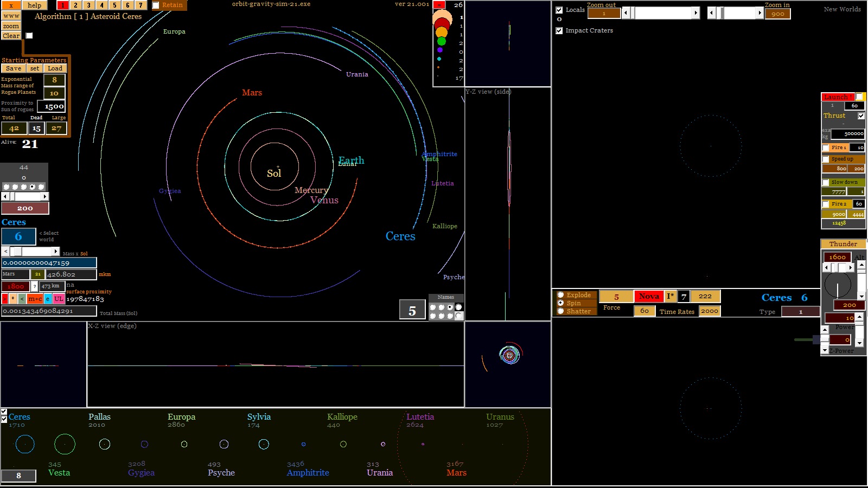Switch to algorithm number 3

[x=88, y=5]
